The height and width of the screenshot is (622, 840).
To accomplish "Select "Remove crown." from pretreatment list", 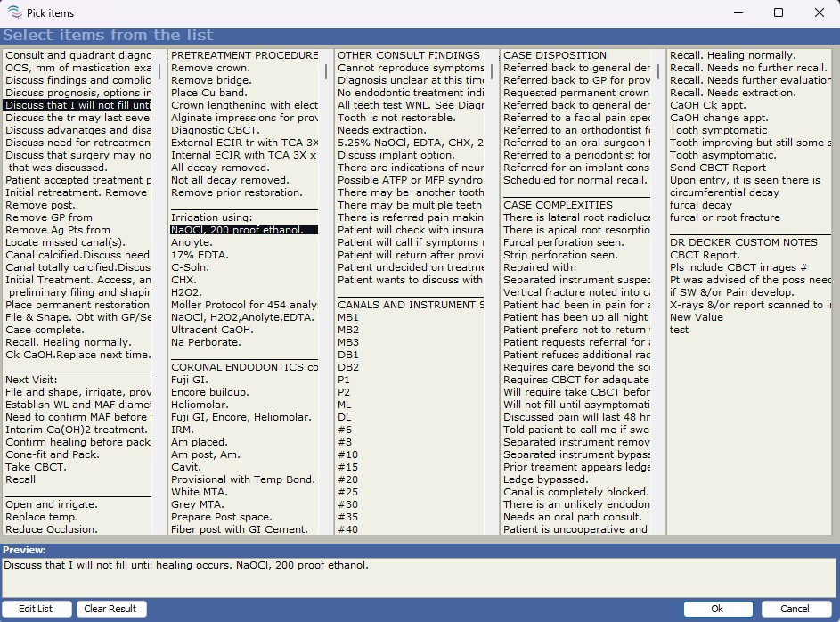I will click(x=210, y=68).
